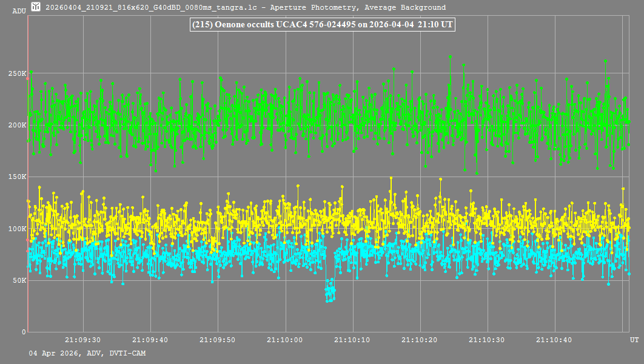Click the 21:09:50 time axis label
Screen dimensions: 644x364
coord(218,340)
